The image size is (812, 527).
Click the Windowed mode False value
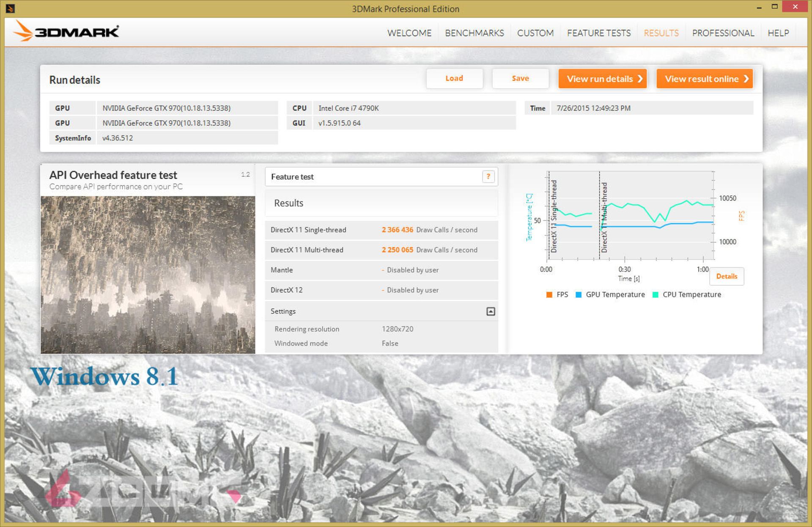(390, 343)
